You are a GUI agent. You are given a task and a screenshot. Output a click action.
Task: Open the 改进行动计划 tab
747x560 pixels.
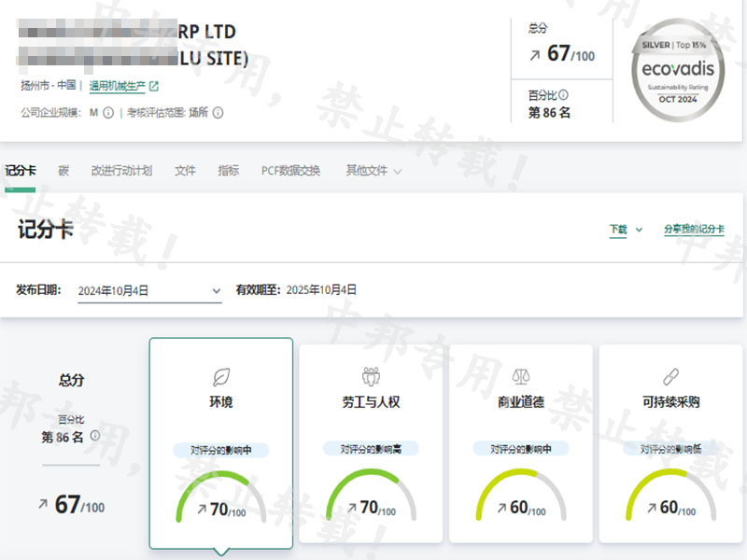(x=121, y=171)
